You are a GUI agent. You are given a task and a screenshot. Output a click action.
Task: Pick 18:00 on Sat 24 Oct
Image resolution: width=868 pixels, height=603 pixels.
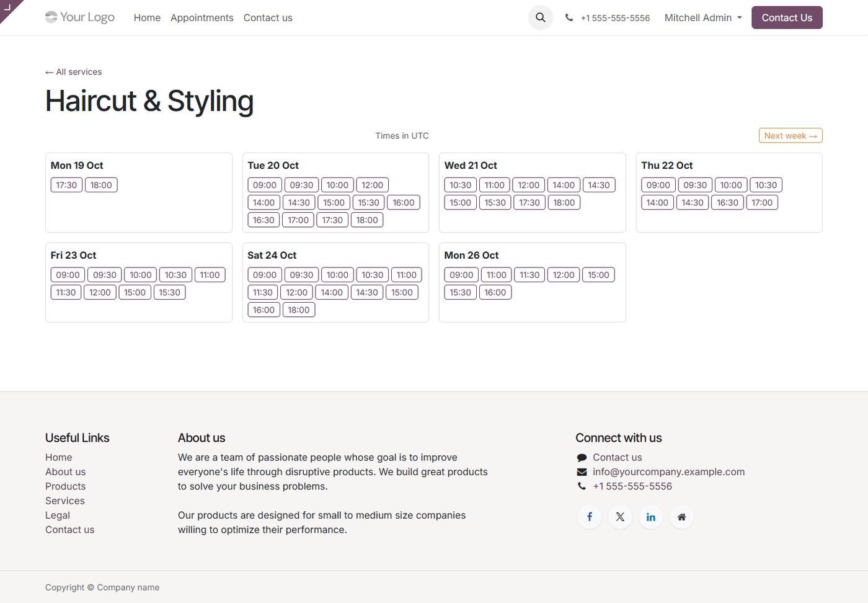tap(299, 310)
